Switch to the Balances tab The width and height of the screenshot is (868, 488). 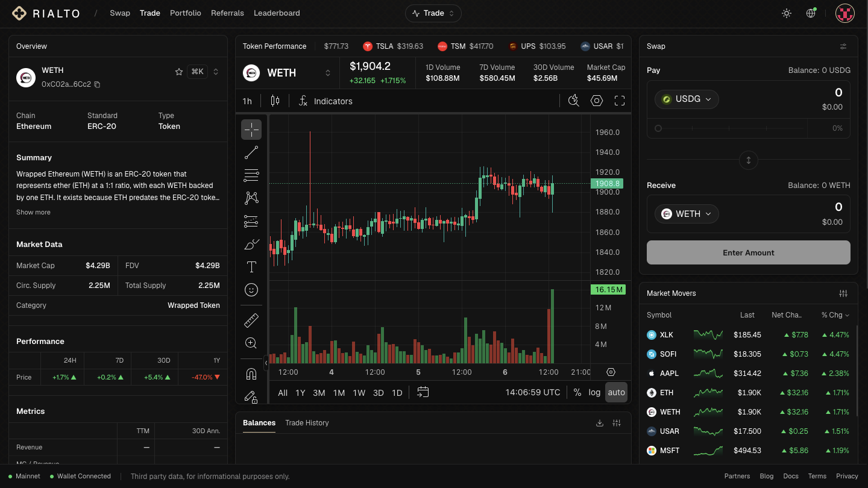(259, 423)
